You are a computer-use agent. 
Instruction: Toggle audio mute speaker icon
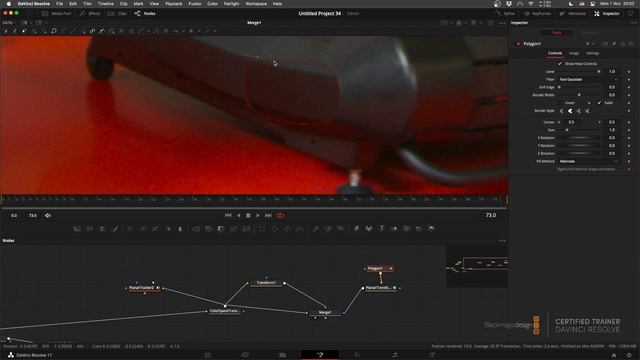(48, 216)
